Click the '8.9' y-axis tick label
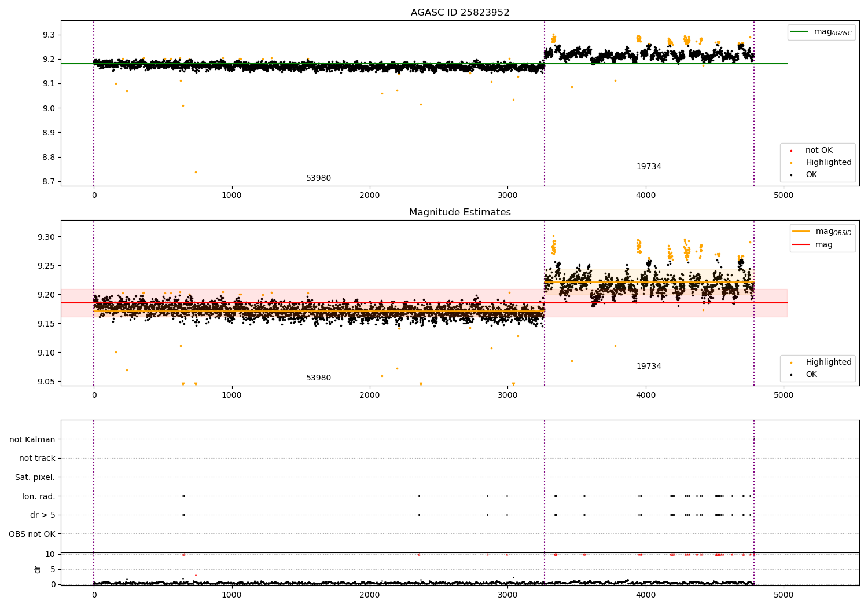 coord(49,133)
